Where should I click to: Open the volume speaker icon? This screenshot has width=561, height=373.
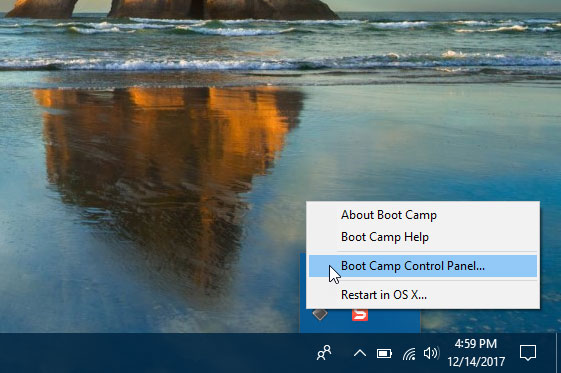pyautogui.click(x=430, y=353)
